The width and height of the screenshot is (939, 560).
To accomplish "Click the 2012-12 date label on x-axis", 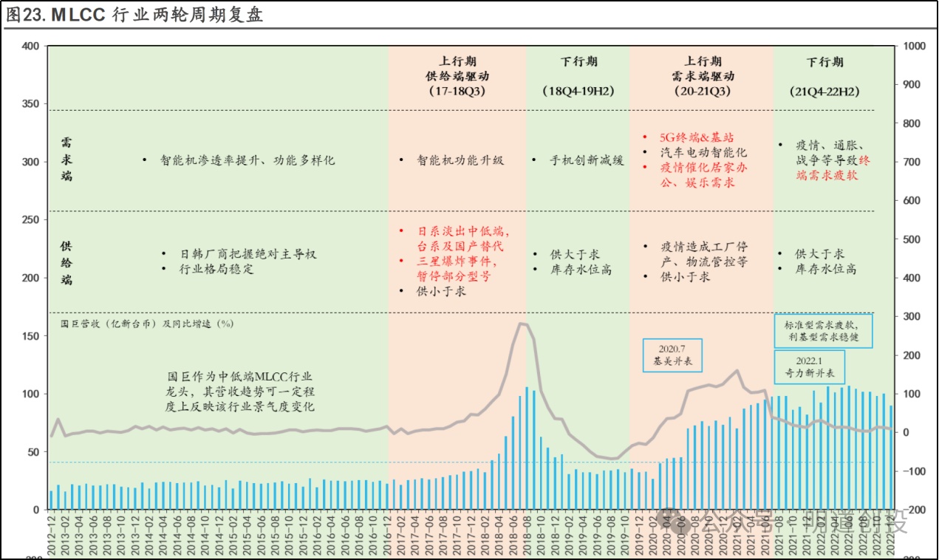I will click(52, 535).
